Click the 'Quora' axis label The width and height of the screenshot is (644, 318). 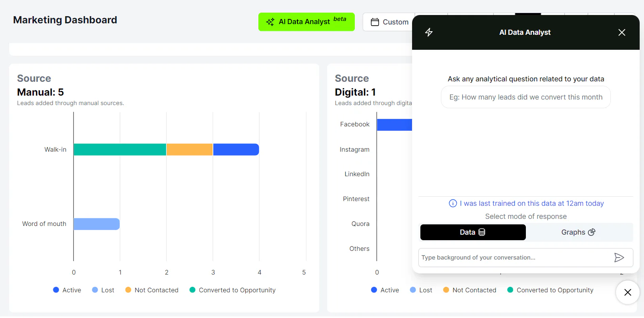coord(360,224)
